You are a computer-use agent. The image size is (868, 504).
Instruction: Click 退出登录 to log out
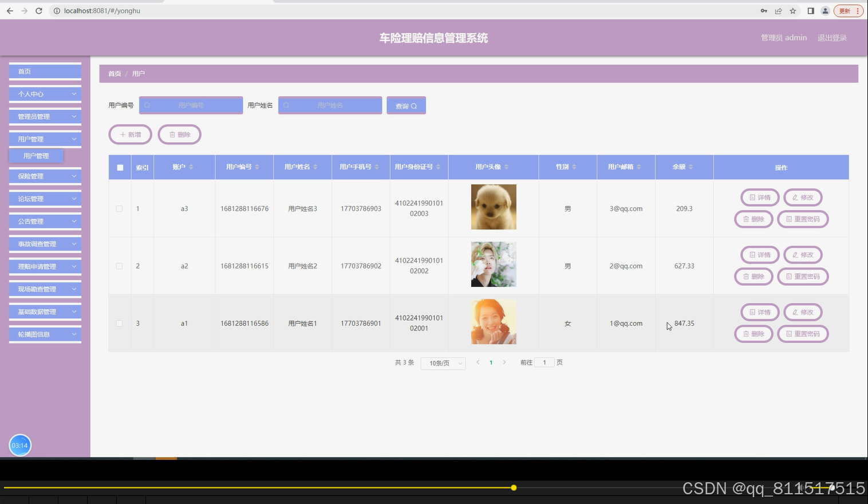(x=832, y=38)
